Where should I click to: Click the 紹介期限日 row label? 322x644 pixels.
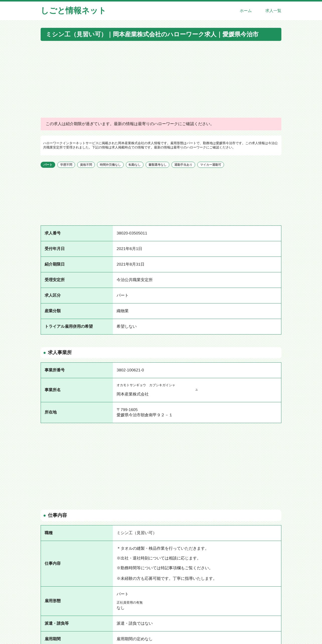point(55,264)
